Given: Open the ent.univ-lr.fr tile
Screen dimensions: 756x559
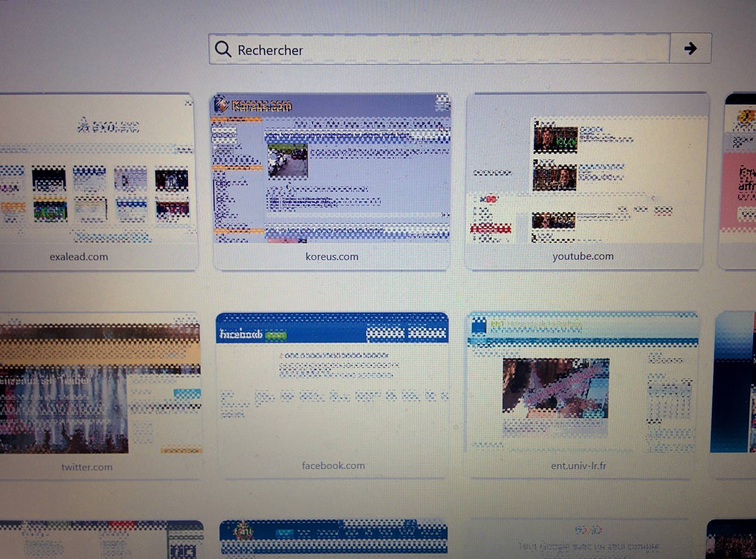Looking at the screenshot, I should pyautogui.click(x=582, y=395).
